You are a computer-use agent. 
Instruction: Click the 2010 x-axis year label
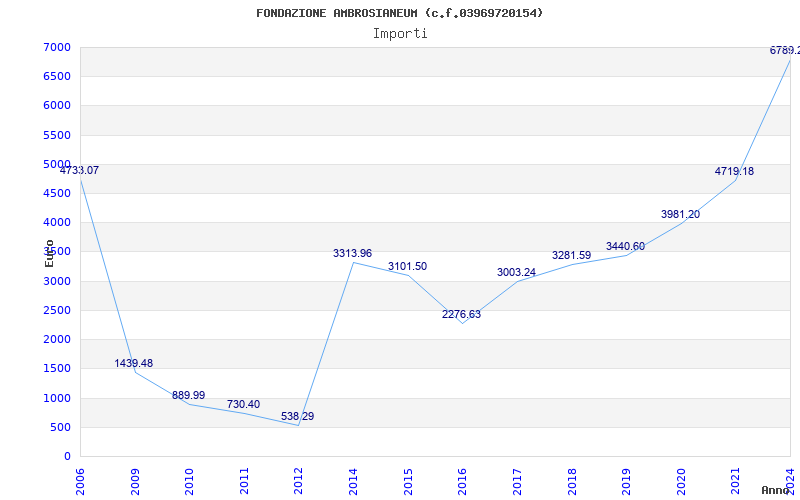pyautogui.click(x=189, y=482)
